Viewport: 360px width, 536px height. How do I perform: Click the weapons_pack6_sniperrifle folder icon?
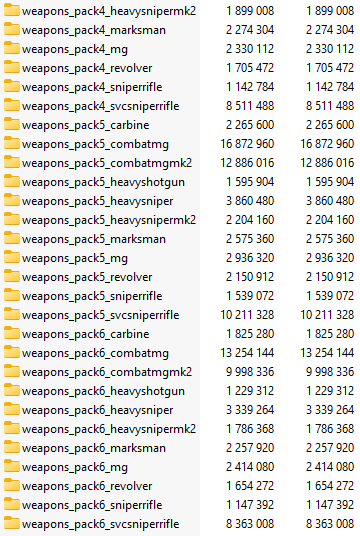(x=12, y=505)
